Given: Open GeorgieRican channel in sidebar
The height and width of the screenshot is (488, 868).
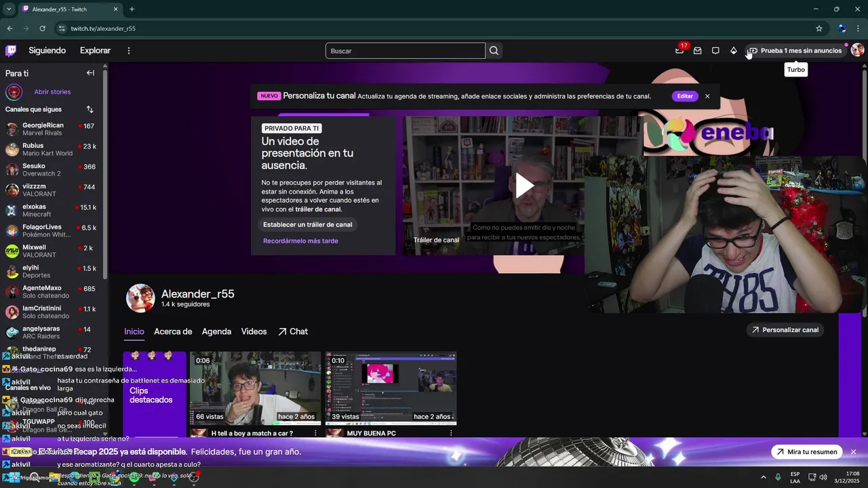Looking at the screenshot, I should [53, 129].
